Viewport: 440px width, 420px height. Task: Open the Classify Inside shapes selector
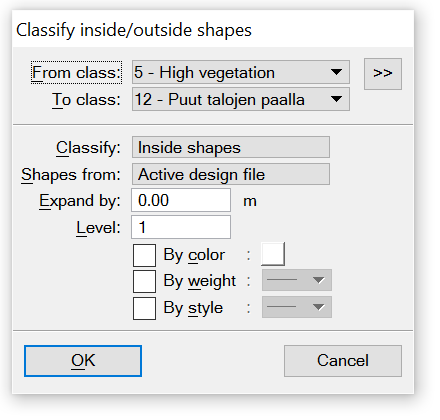231,147
